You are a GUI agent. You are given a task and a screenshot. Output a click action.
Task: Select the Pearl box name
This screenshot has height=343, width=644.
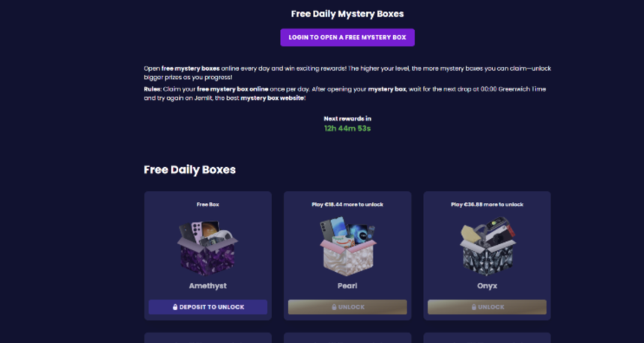(347, 286)
